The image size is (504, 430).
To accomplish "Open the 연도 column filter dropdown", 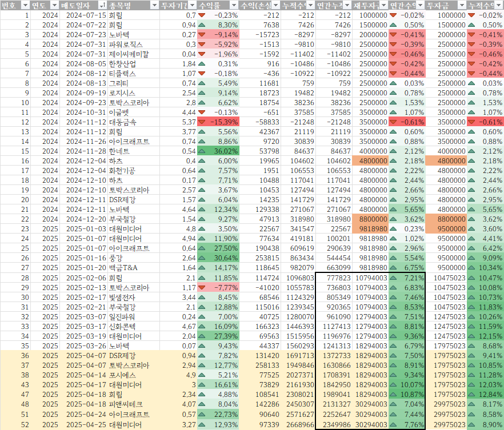I will pos(54,5).
